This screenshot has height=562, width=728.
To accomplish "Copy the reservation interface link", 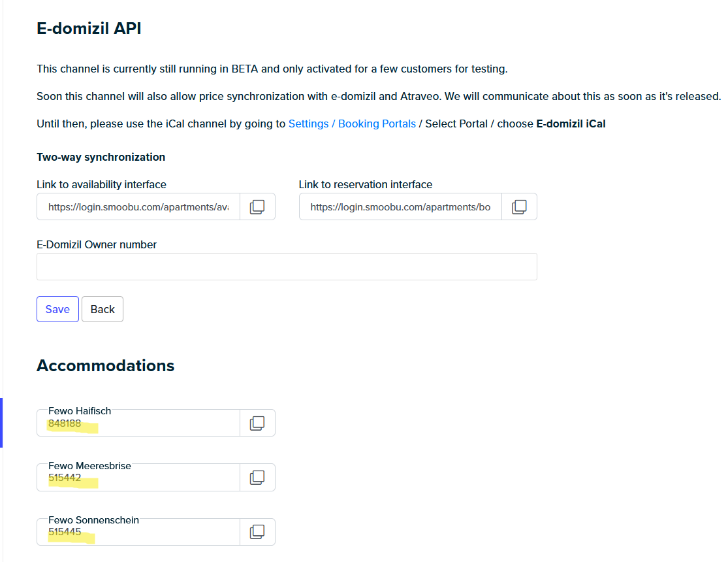I will tap(519, 207).
